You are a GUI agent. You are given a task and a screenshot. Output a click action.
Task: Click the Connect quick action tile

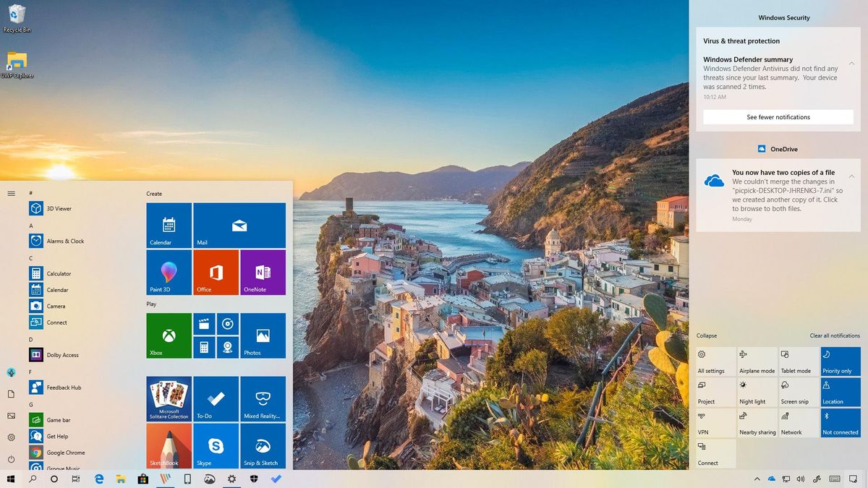click(716, 453)
